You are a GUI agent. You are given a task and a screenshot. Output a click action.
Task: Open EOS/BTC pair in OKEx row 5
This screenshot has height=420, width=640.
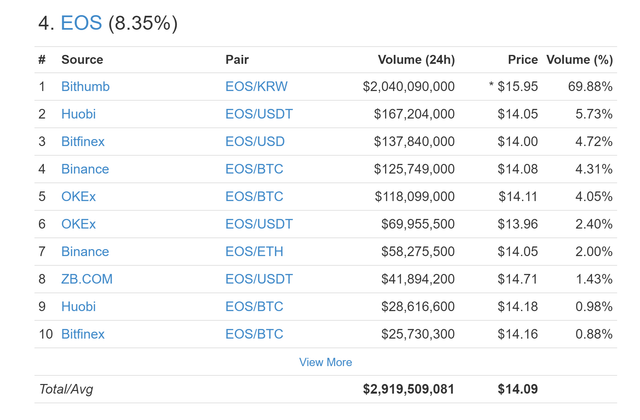[x=254, y=197]
